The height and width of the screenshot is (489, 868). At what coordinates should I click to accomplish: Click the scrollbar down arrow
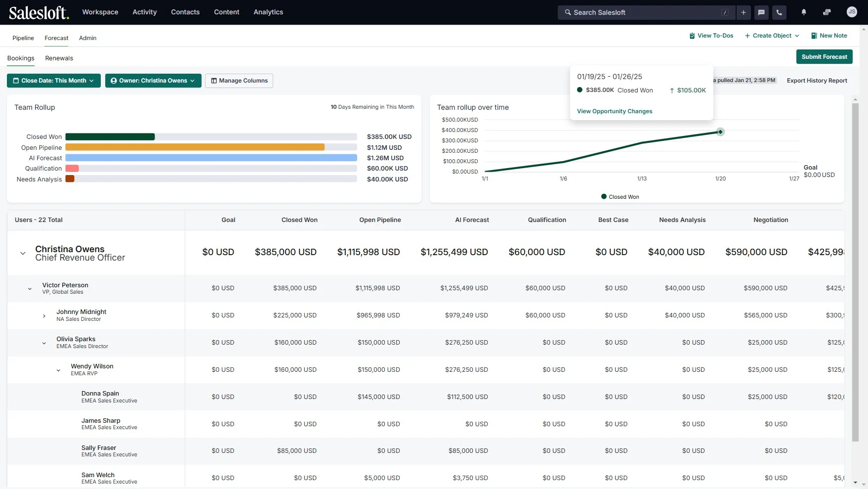(855, 483)
